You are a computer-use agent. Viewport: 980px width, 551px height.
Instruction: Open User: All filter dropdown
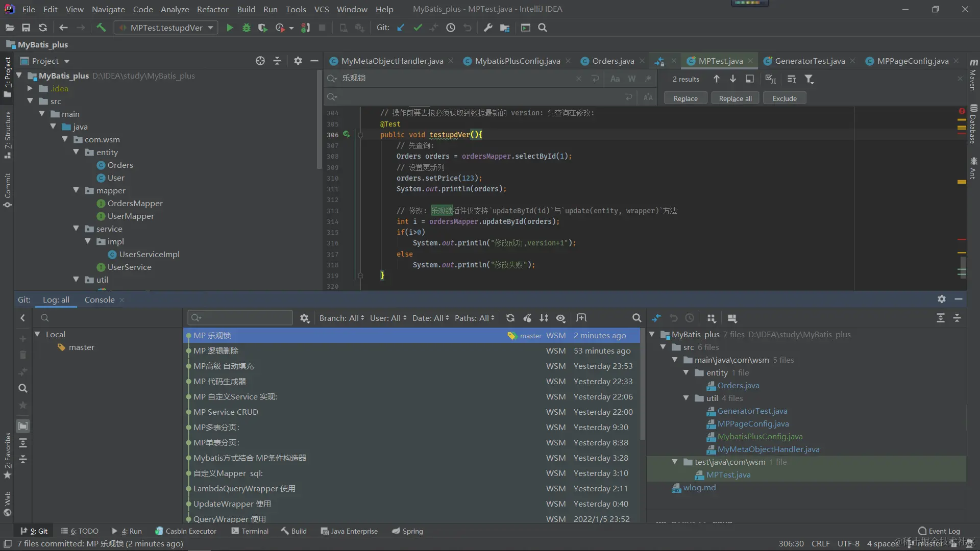pos(388,318)
